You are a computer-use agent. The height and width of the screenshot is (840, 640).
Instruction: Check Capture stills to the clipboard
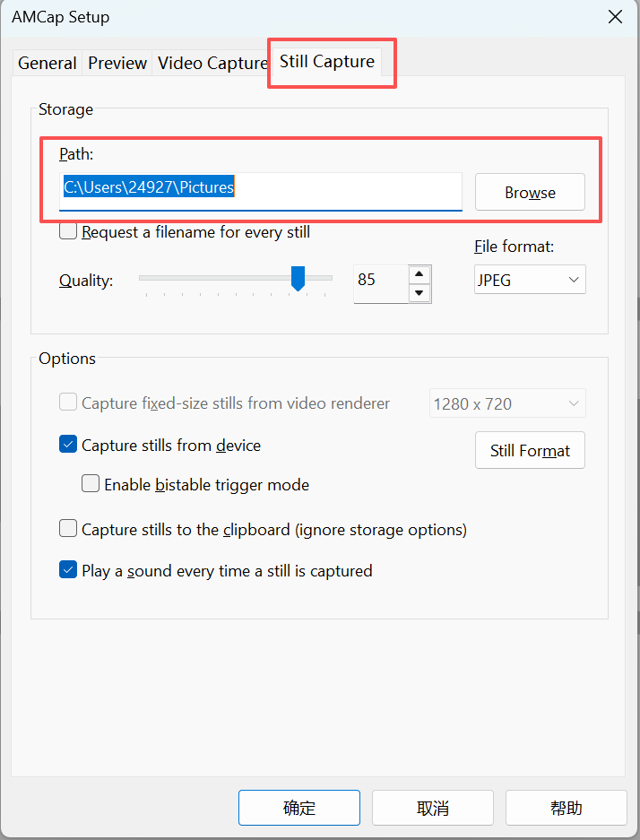(68, 528)
